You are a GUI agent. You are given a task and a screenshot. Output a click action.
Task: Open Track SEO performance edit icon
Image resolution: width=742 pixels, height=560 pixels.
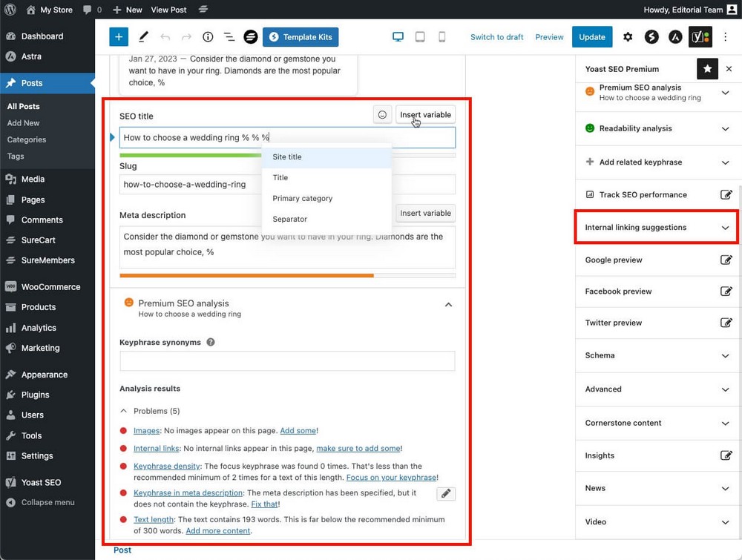click(726, 194)
